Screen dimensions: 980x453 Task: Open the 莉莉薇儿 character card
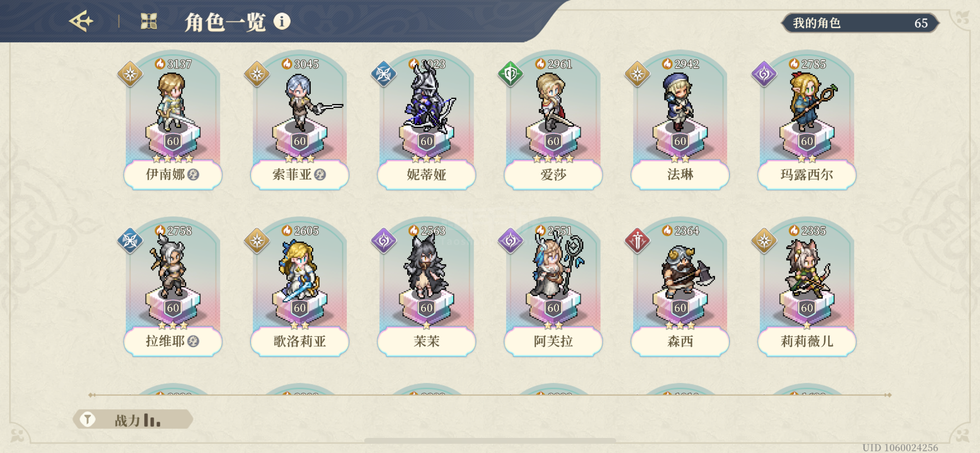tap(807, 287)
